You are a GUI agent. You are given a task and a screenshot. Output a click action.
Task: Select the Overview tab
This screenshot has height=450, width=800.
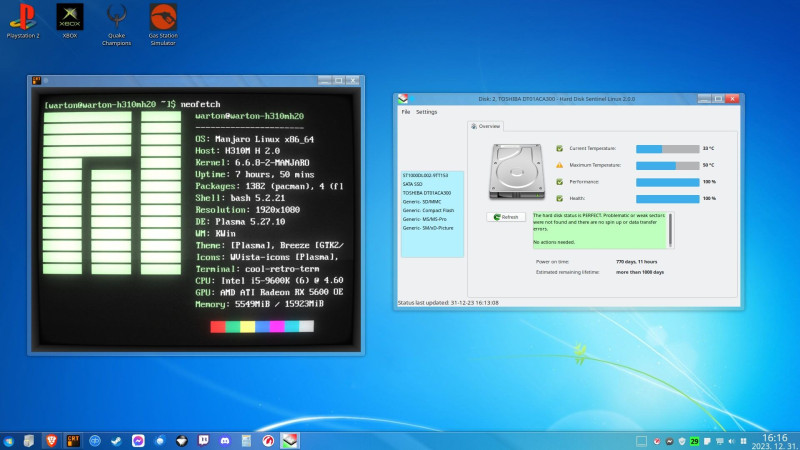pos(489,127)
